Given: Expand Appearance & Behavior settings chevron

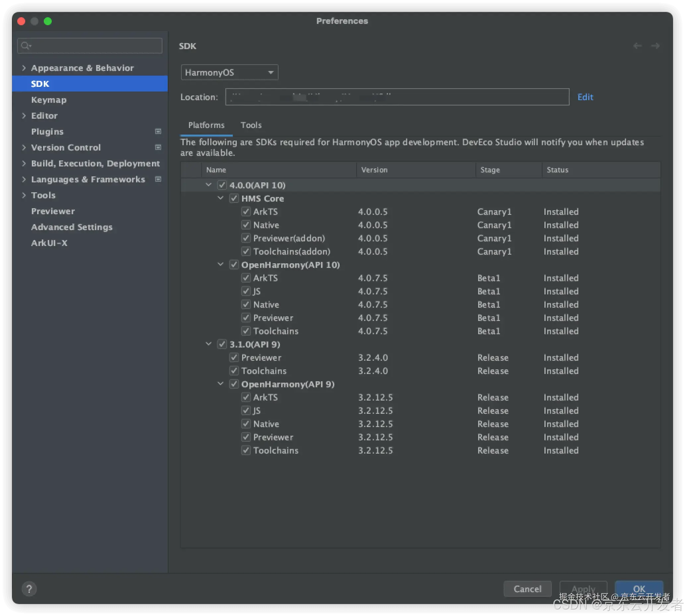Looking at the screenshot, I should tap(24, 68).
